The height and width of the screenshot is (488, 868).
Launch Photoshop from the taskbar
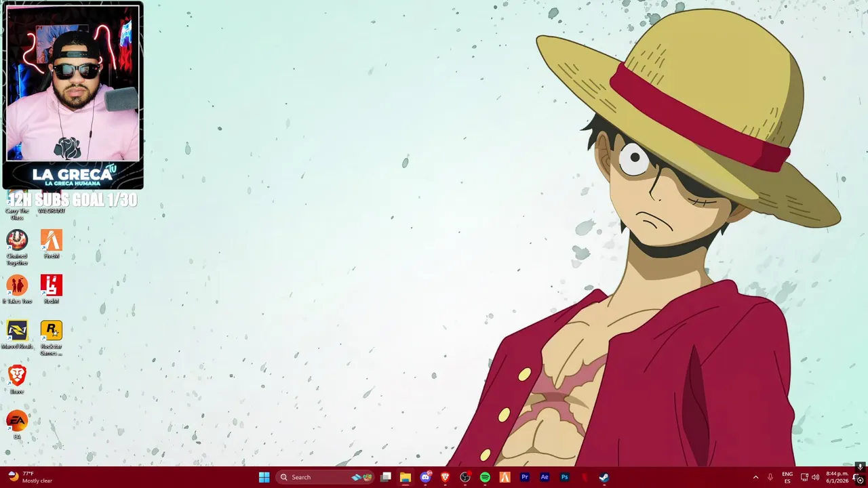pyautogui.click(x=564, y=477)
